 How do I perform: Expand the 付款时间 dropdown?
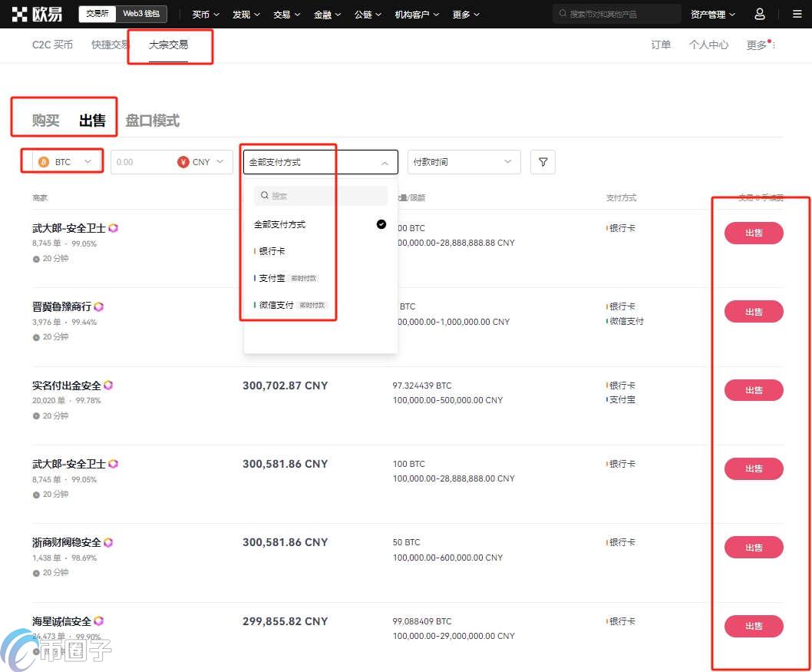[464, 162]
